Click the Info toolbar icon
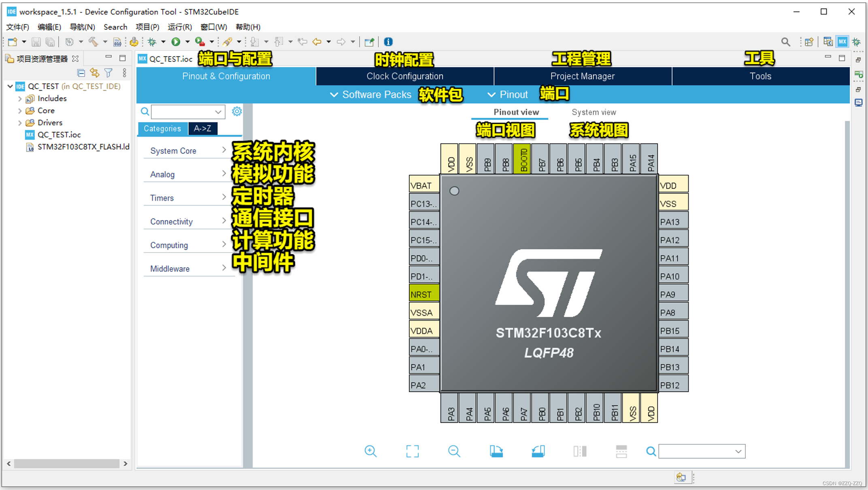Image resolution: width=868 pixels, height=490 pixels. tap(388, 42)
